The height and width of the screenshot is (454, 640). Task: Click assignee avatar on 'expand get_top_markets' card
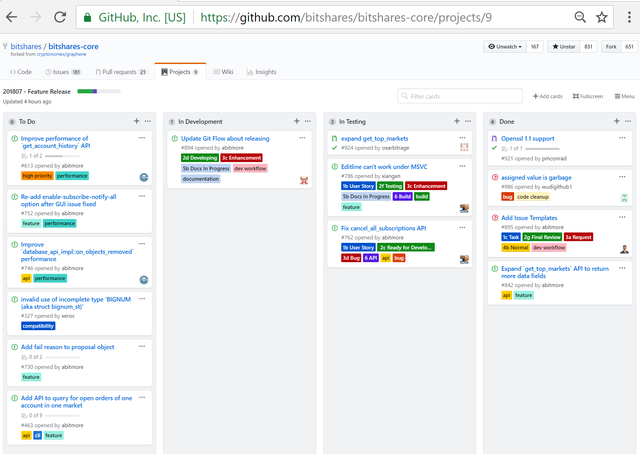tap(464, 147)
